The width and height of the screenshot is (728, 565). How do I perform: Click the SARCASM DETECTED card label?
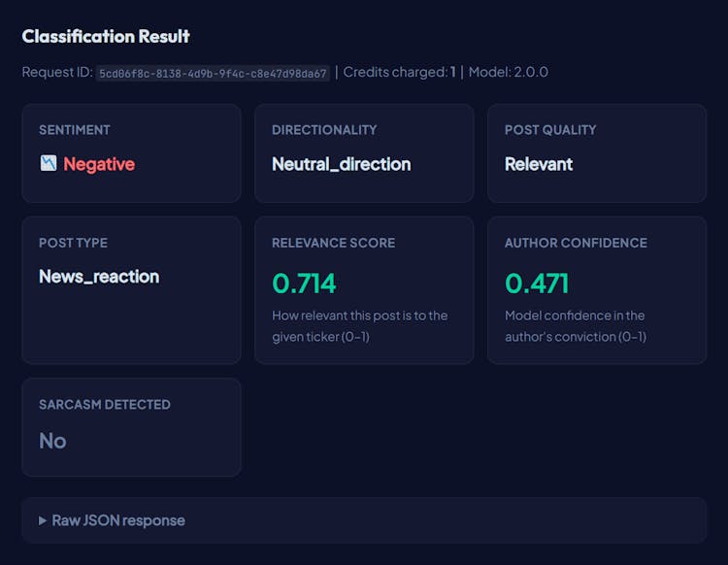105,405
